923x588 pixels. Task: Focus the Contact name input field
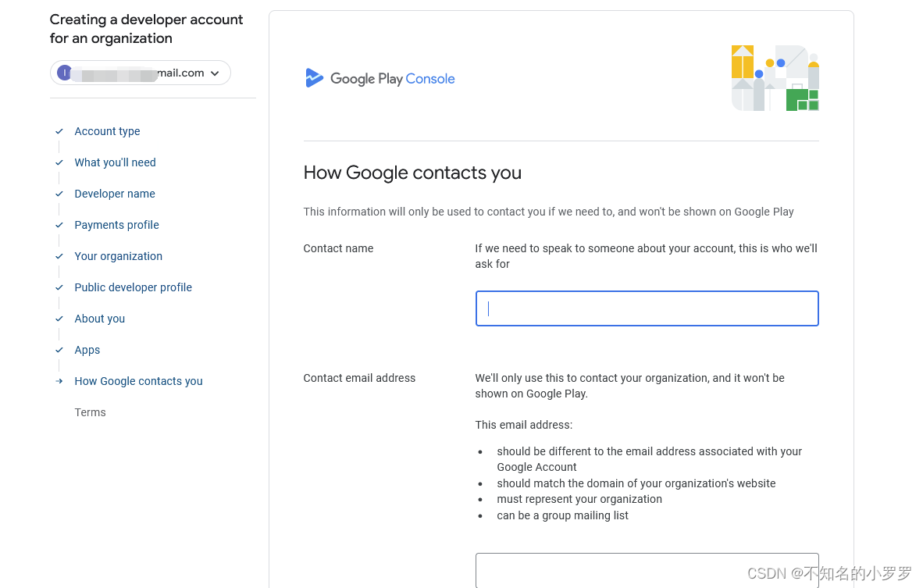(x=647, y=308)
